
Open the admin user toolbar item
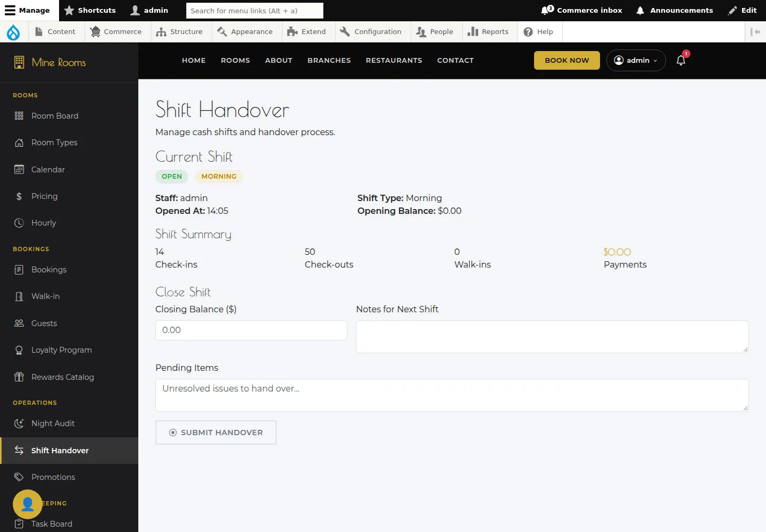point(149,10)
